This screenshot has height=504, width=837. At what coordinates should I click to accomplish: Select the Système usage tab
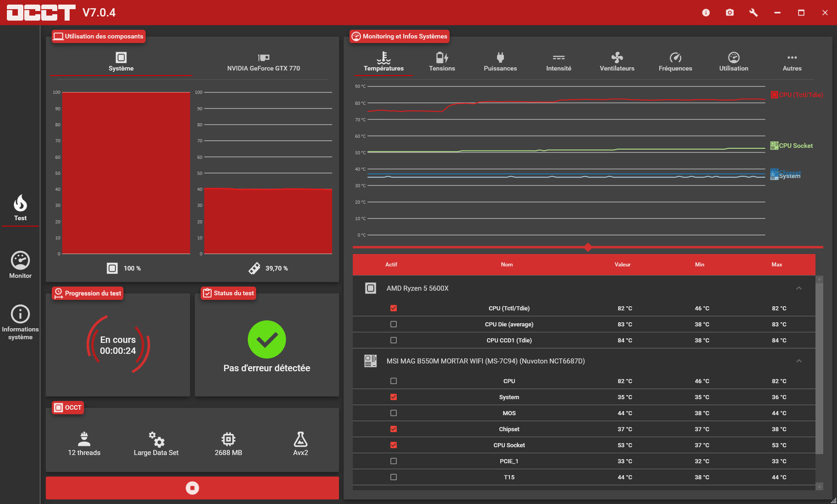point(121,62)
